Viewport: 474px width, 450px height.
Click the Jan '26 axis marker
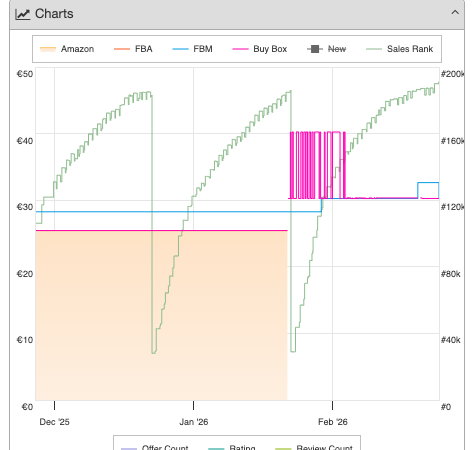point(194,422)
